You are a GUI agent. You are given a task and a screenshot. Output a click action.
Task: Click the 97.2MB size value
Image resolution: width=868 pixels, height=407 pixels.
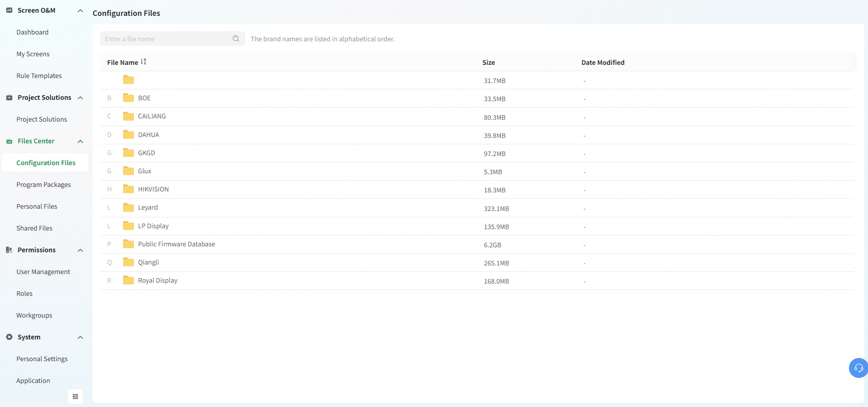coord(494,154)
